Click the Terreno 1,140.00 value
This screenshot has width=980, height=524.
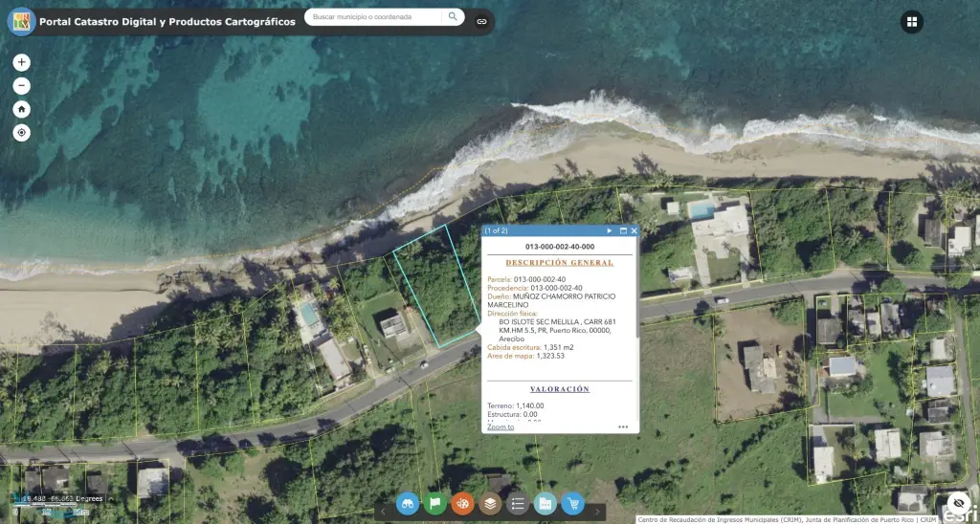528,405
